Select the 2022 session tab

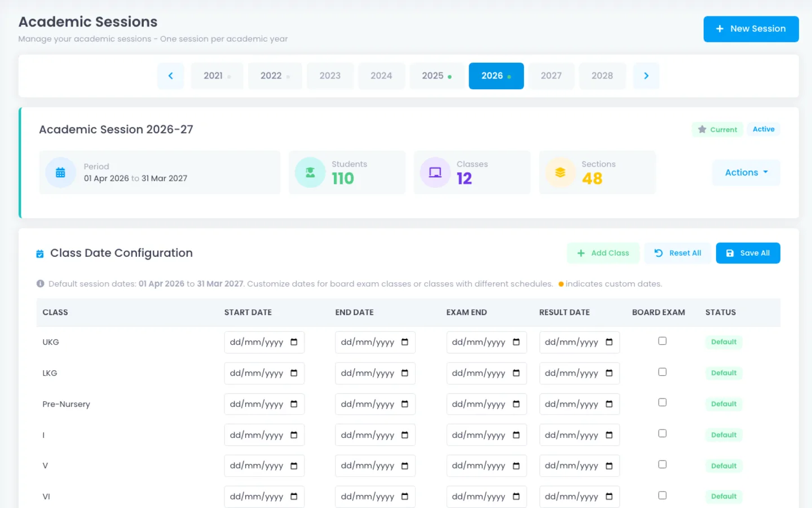click(275, 76)
